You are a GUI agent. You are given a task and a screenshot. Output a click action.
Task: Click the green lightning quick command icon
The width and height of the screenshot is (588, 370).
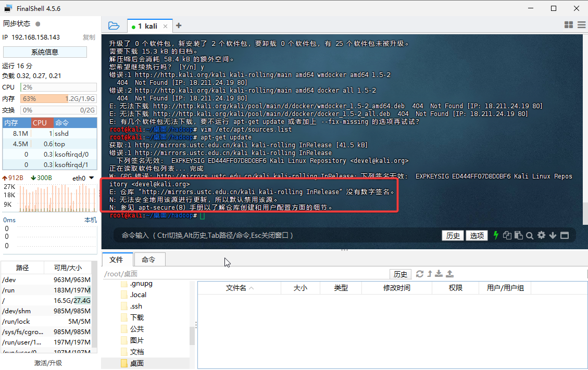496,235
